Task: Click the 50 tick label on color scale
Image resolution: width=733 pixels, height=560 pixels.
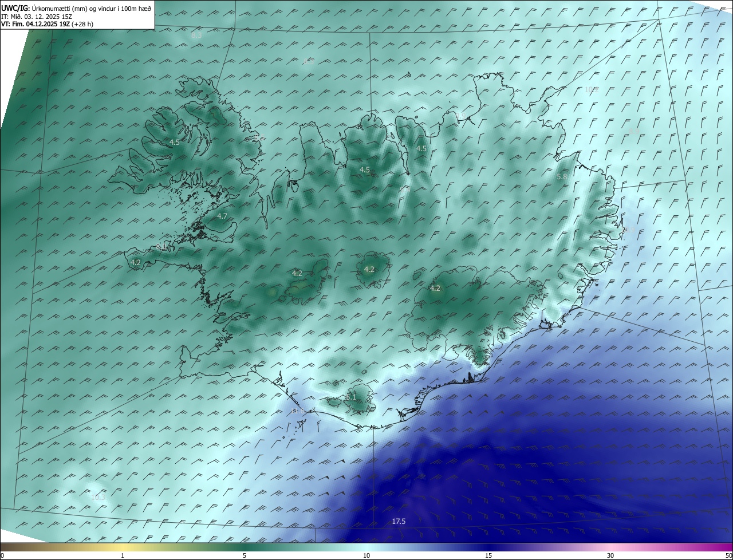Action: click(x=728, y=555)
